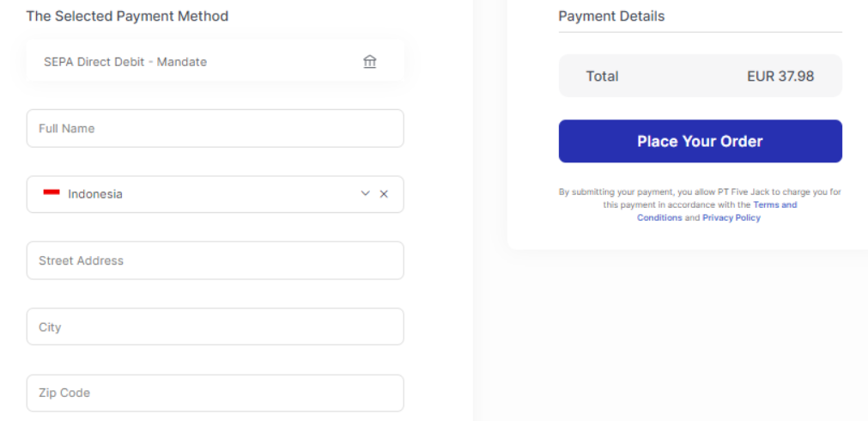This screenshot has height=421, width=868.
Task: Click the bank icon in SEPA row
Action: point(370,62)
